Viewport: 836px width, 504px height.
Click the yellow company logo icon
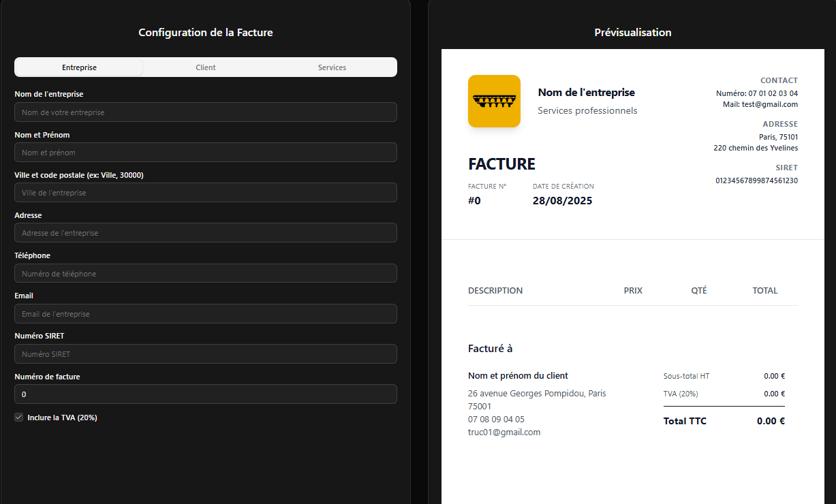[x=494, y=101]
